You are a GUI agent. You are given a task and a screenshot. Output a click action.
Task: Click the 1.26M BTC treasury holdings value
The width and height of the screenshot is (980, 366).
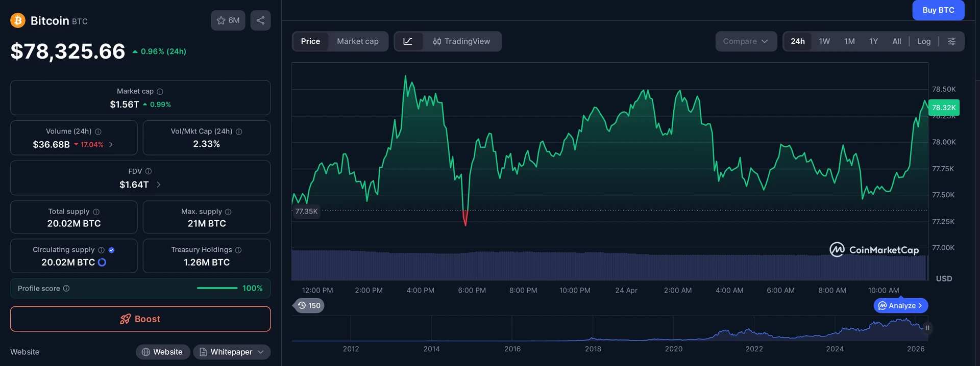(207, 262)
